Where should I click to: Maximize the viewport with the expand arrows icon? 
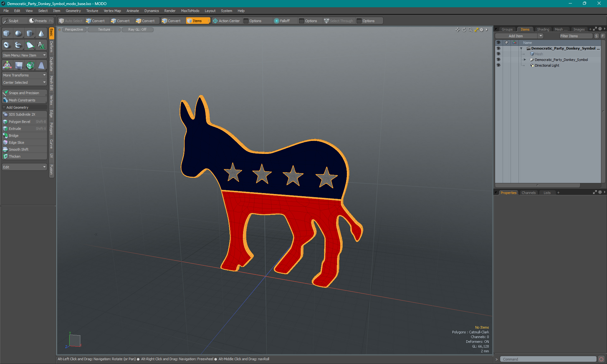[x=476, y=30]
